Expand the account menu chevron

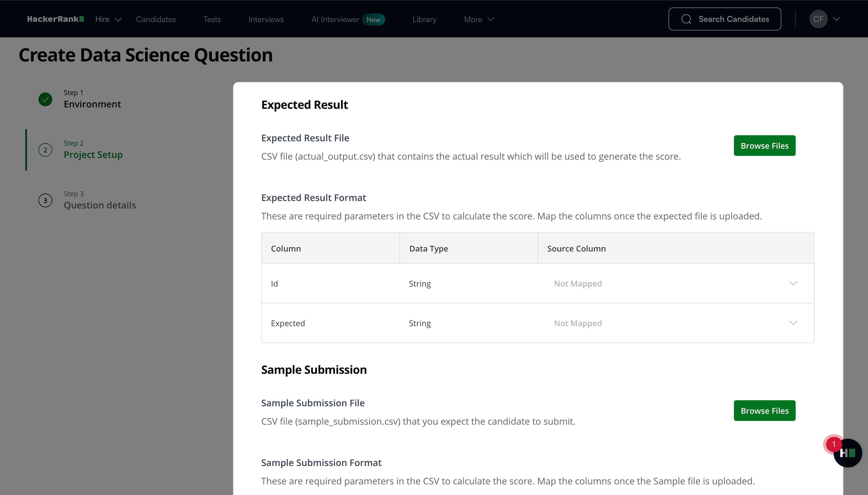click(x=836, y=19)
